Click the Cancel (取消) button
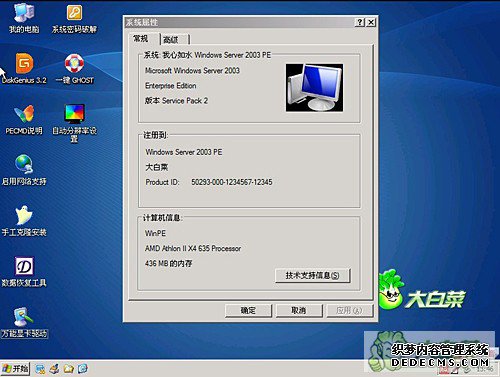This screenshot has height=377, width=500. [x=299, y=311]
